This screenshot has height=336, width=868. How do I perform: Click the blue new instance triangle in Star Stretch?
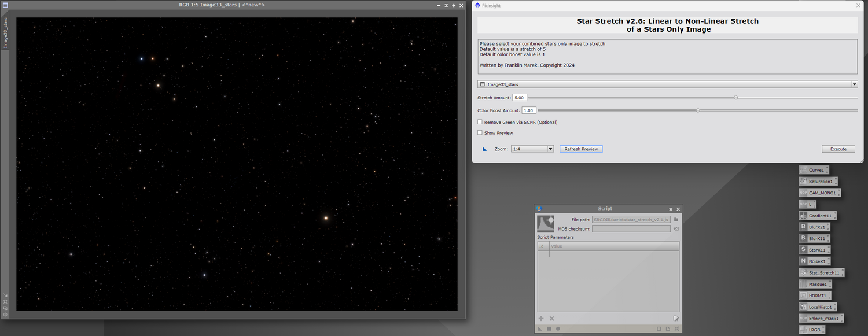(x=485, y=149)
